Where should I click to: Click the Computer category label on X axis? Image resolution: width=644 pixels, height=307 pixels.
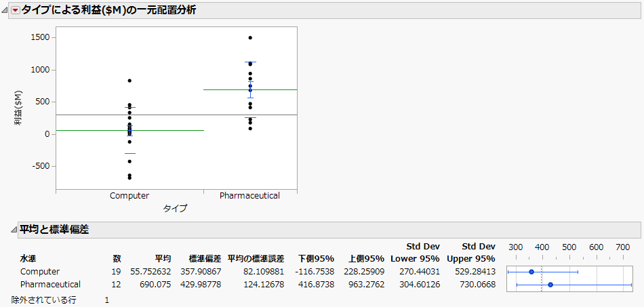[129, 195]
